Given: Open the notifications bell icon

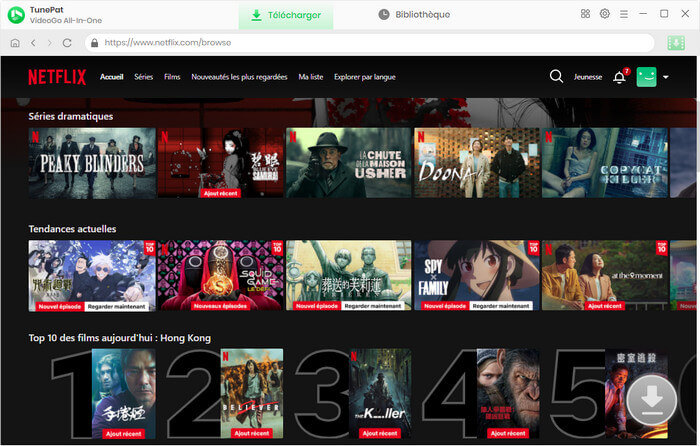Looking at the screenshot, I should pyautogui.click(x=620, y=77).
